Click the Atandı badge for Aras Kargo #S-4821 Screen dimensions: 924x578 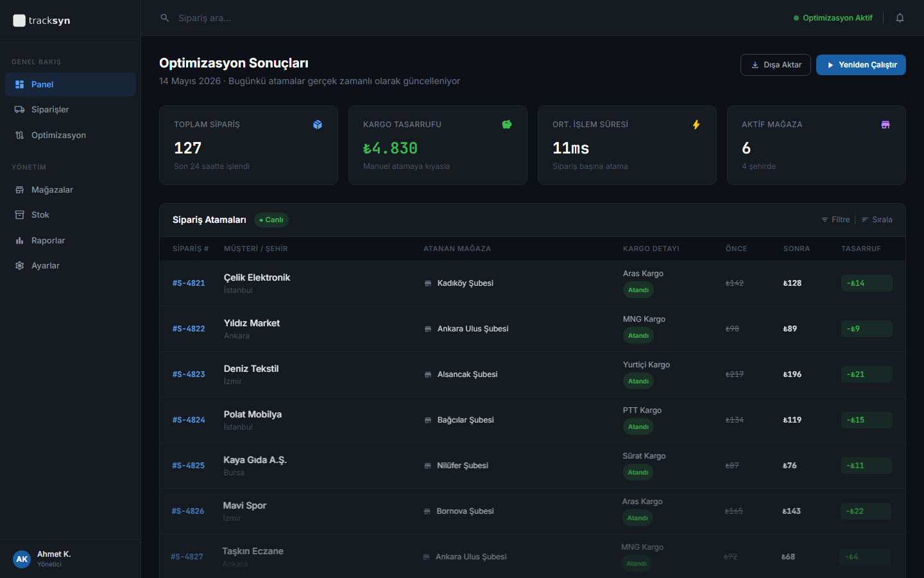tap(638, 290)
